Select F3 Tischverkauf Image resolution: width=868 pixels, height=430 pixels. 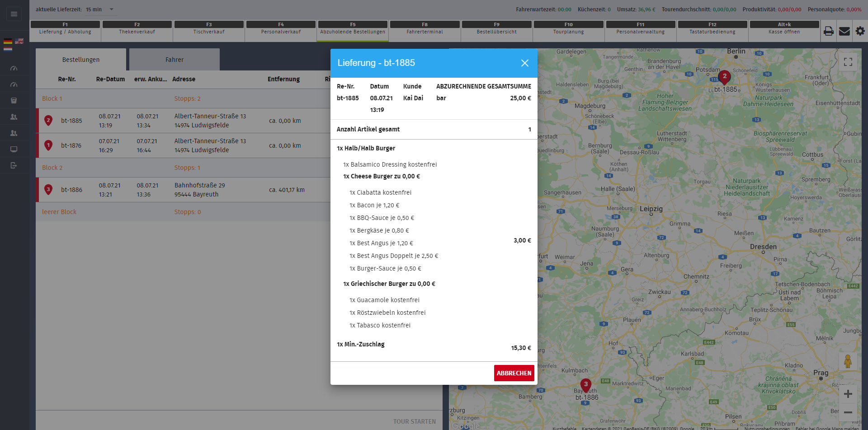pyautogui.click(x=209, y=31)
